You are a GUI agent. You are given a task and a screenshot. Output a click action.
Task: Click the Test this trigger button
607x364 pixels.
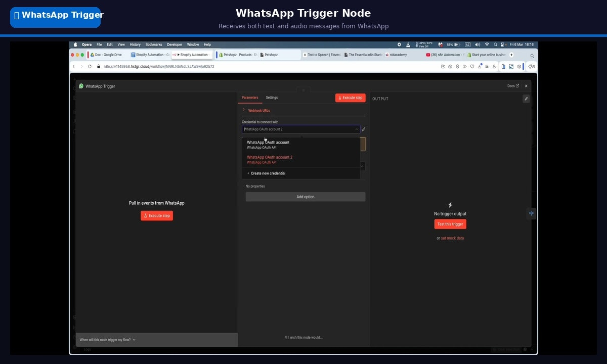click(x=450, y=224)
